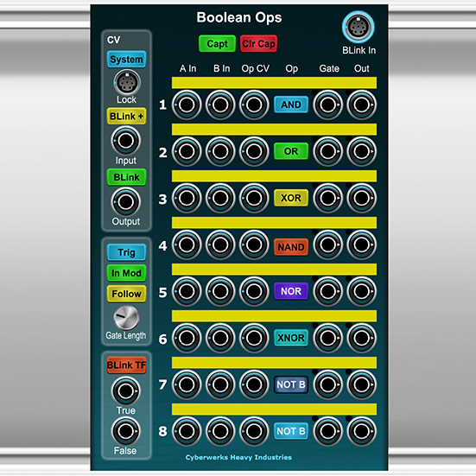Viewport: 476px width, 476px height.
Task: Click the Gate Length knob
Action: (126, 318)
